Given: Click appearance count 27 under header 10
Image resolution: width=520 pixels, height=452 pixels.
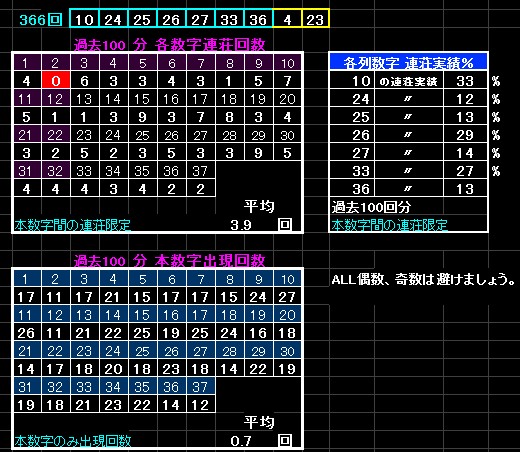Looking at the screenshot, I should 287,297.
